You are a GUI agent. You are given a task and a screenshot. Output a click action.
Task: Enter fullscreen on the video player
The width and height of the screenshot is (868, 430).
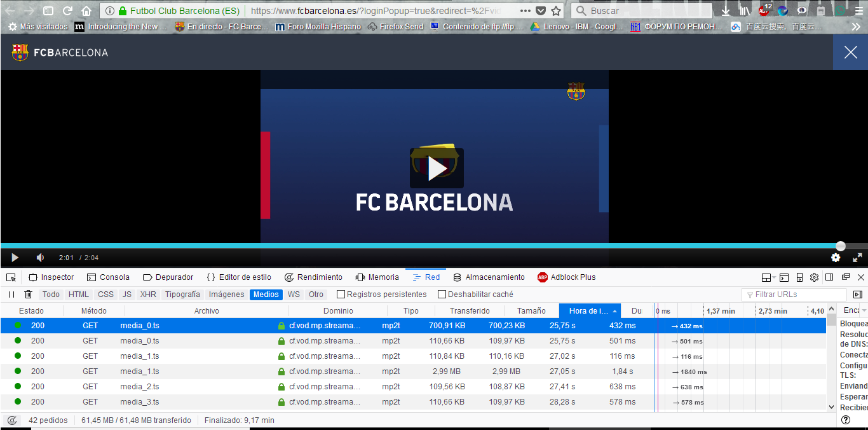pos(857,258)
